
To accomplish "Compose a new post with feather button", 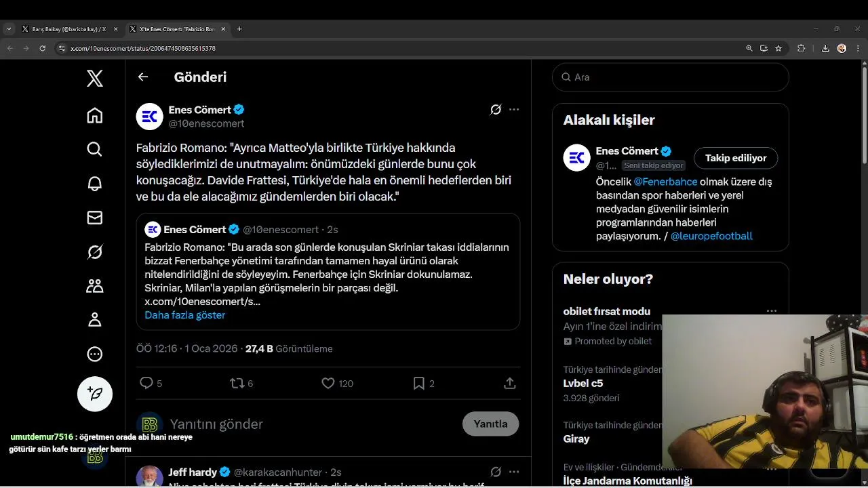I will [x=95, y=394].
